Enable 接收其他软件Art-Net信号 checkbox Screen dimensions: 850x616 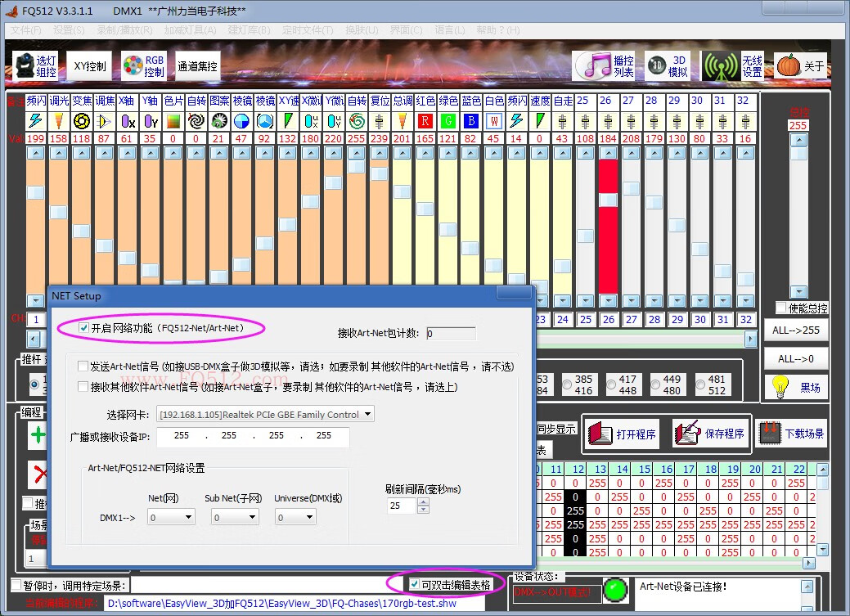click(x=83, y=387)
